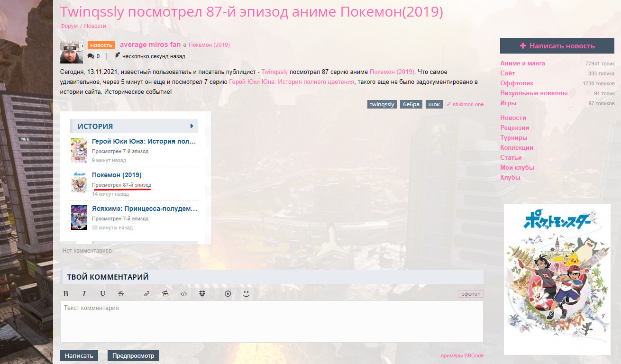621x364 pixels.
Task: Apply underline formatting in comment editor
Action: (102, 294)
